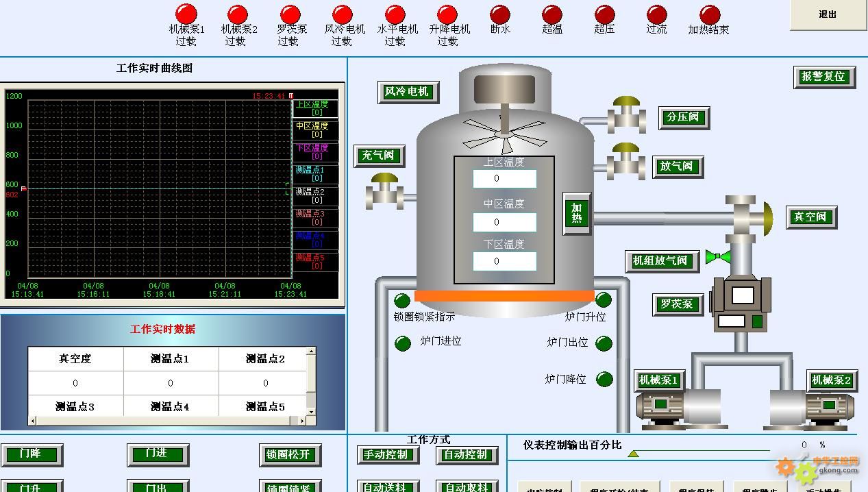This screenshot has height=492, width=868.
Task: Click the 仪表控制输出百分比 slider handle
Action: (x=634, y=454)
